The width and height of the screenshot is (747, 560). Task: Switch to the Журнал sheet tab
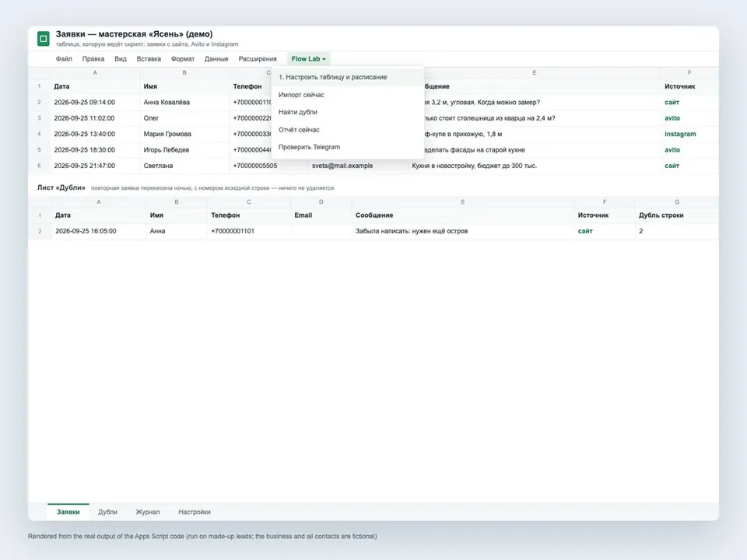click(x=148, y=512)
